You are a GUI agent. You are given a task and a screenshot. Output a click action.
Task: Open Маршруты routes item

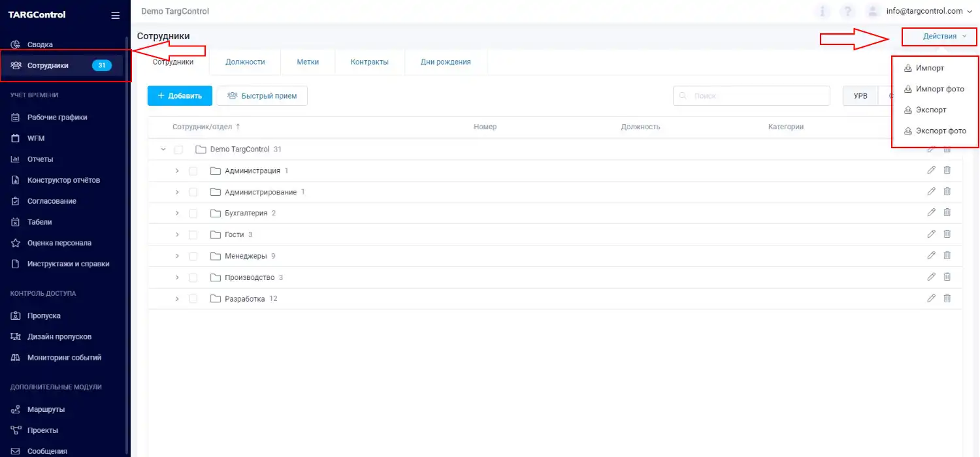click(46, 410)
